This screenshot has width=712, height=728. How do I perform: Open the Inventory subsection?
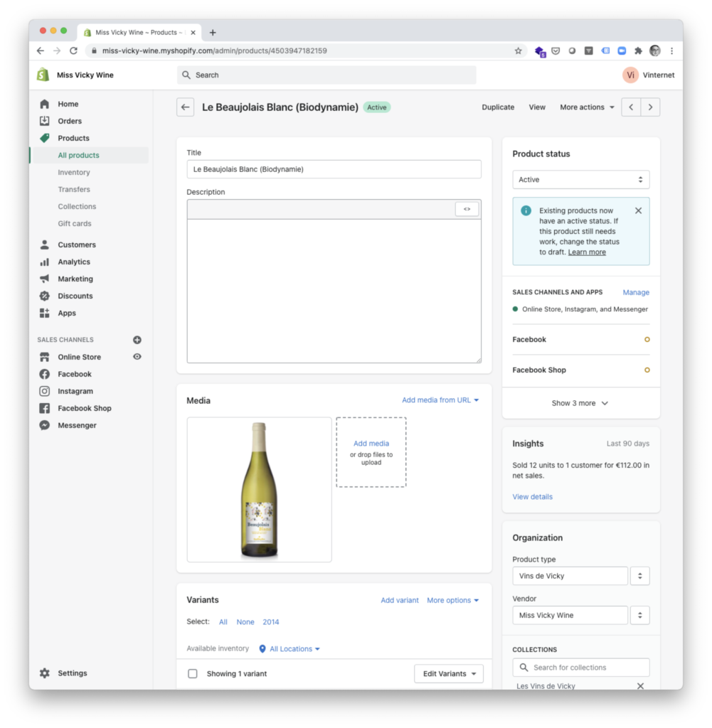coord(74,172)
